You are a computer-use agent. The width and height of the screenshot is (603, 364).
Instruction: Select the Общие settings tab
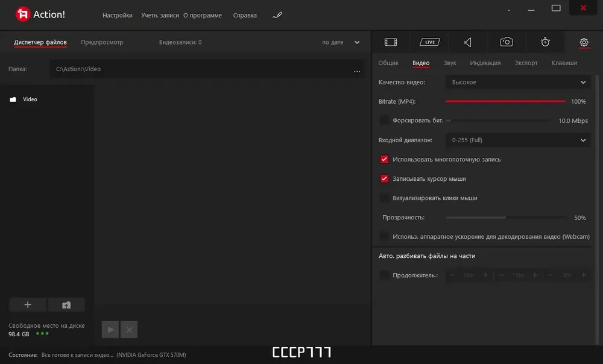tap(388, 63)
